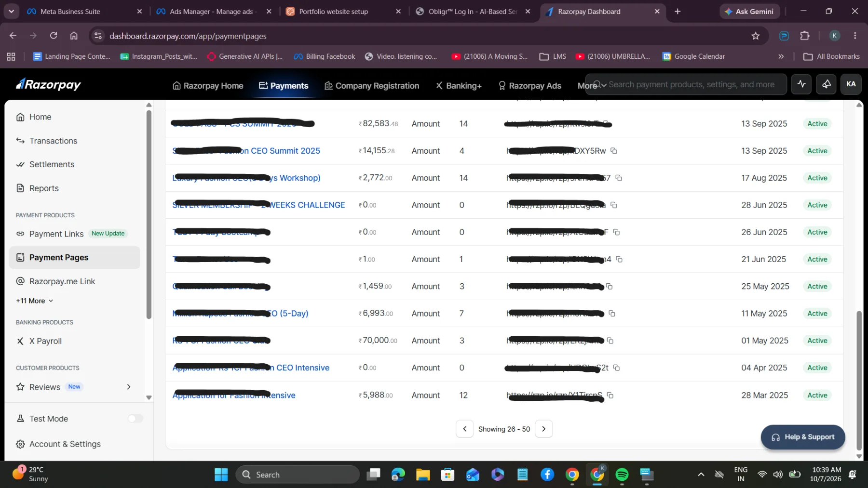The image size is (868, 488).
Task: Switch to Ads Manager browser tab
Action: pyautogui.click(x=213, y=12)
